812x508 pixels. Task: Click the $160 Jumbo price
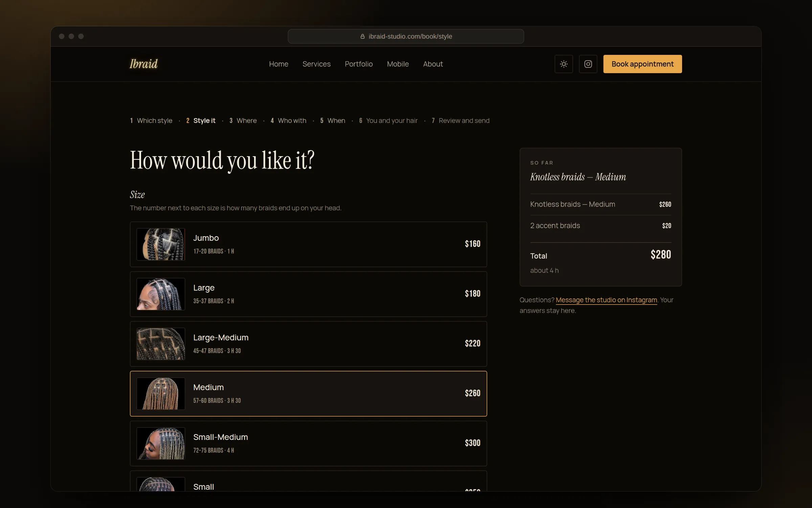click(472, 244)
